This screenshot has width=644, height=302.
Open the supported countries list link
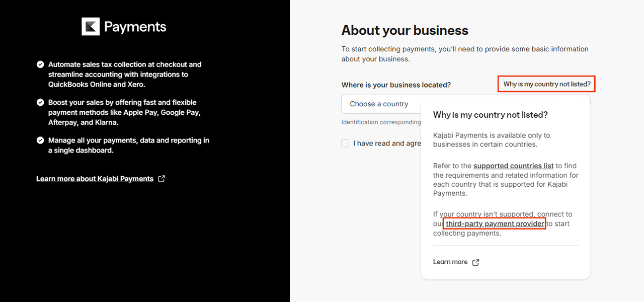tap(513, 166)
